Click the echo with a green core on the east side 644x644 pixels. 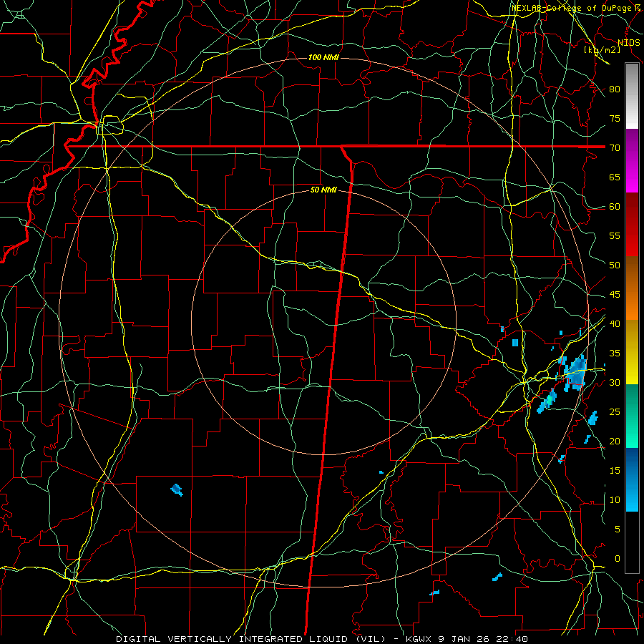(x=547, y=401)
